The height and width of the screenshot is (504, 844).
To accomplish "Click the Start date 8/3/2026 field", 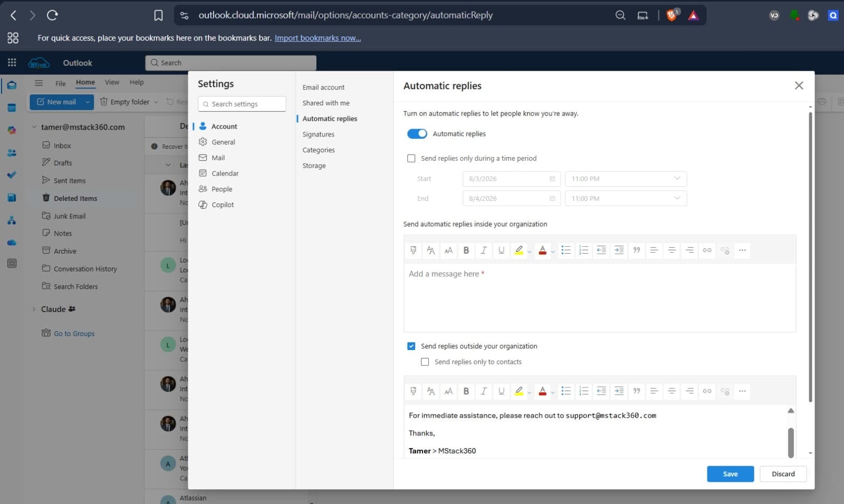I will 512,179.
